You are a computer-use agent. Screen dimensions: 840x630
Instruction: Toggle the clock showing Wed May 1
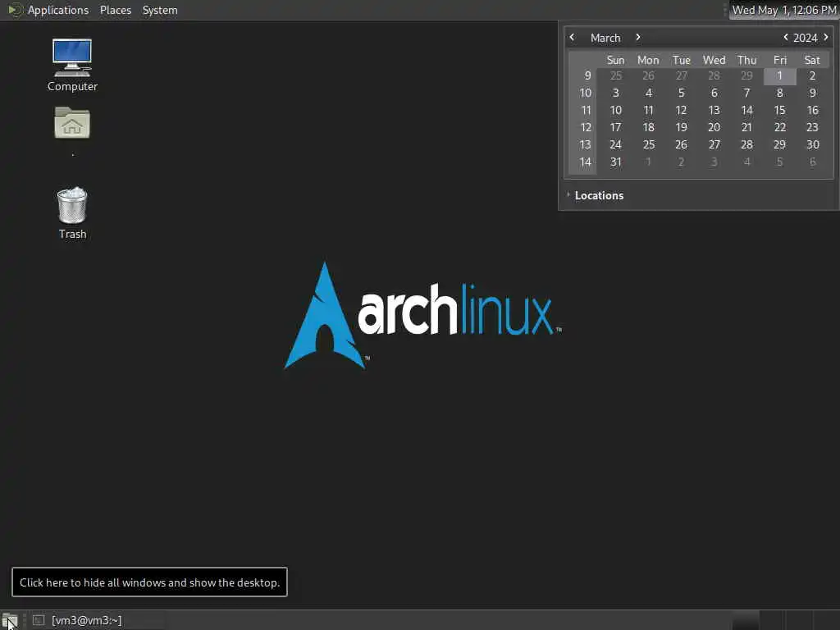pos(783,10)
